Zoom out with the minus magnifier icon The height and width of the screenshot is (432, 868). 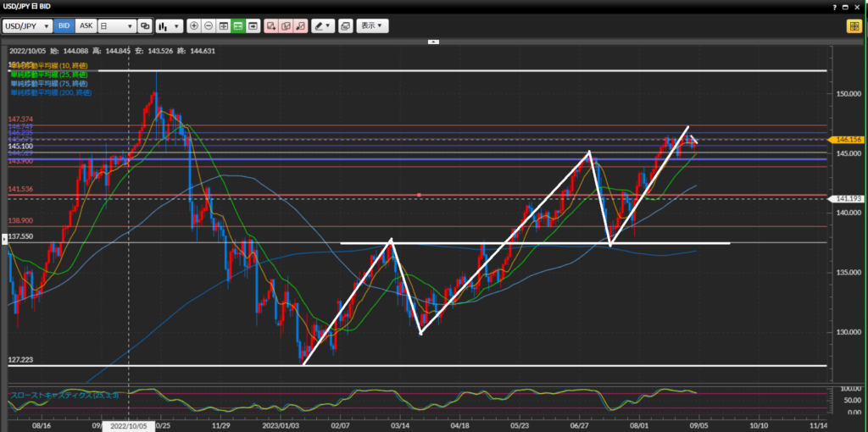click(x=209, y=26)
